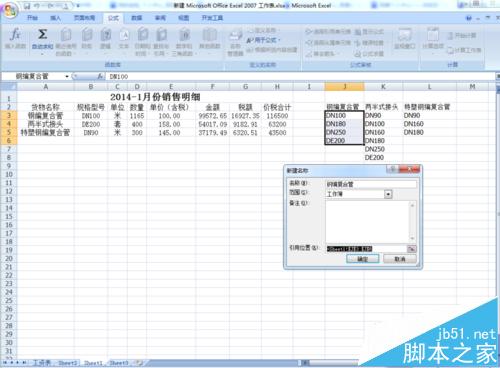Click Show Formulas in the ribbon
Screen dimensions: 500x368
[x=369, y=32]
